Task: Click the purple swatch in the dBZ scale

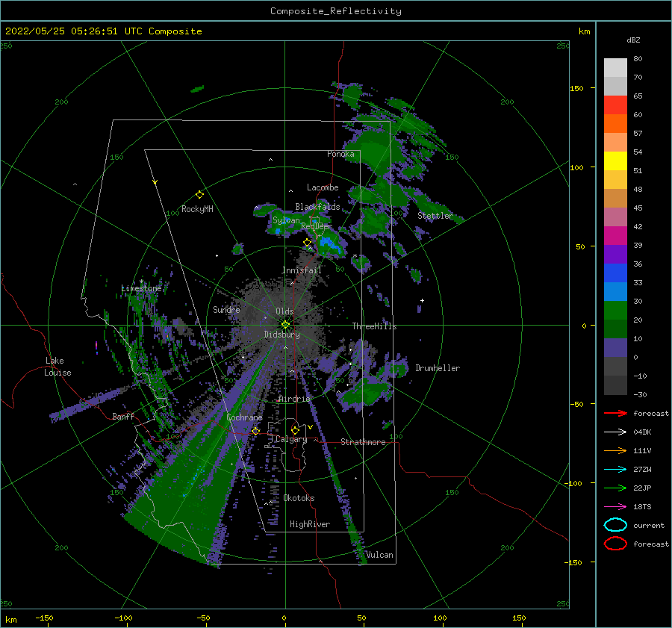Action: click(x=615, y=254)
